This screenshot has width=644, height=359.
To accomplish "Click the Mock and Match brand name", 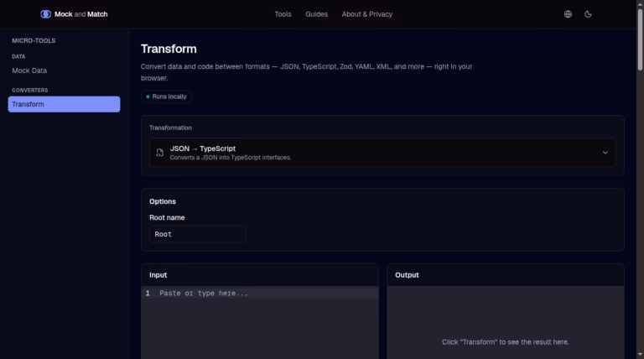I will (x=80, y=14).
